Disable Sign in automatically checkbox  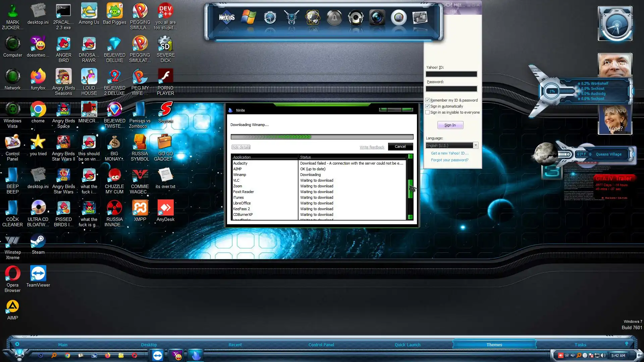tap(428, 106)
